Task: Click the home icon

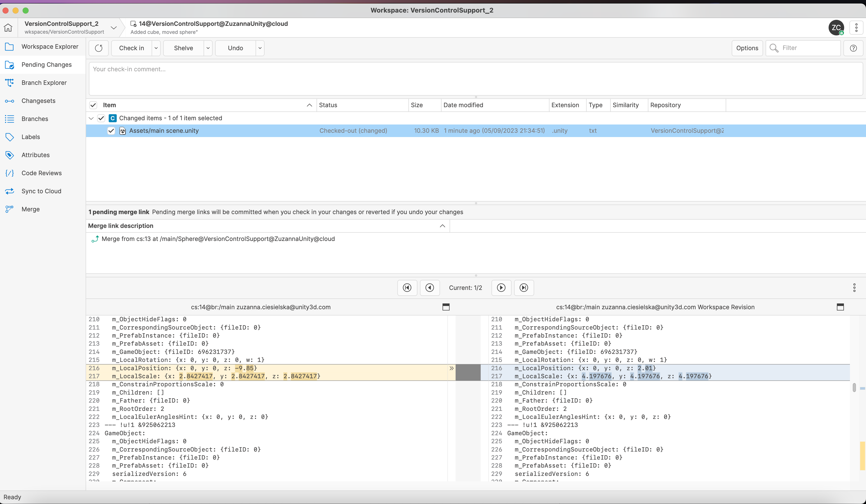Action: point(8,28)
